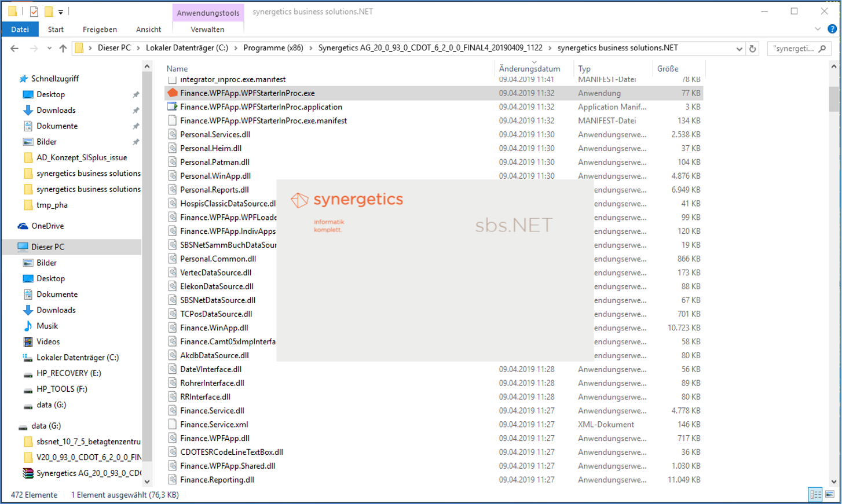Open the Customize Quick Access Toolbar dropdown
This screenshot has width=842, height=504.
(61, 12)
